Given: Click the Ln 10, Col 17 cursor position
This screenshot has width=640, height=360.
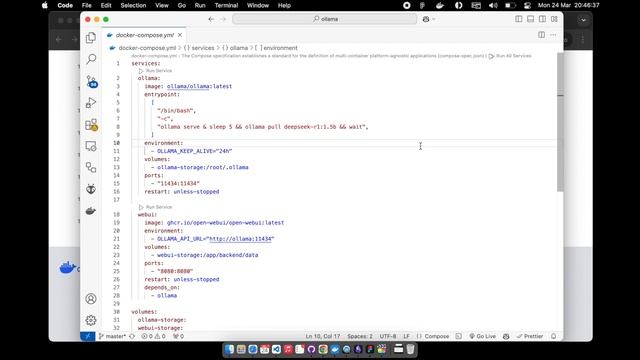Looking at the screenshot, I should [322, 336].
